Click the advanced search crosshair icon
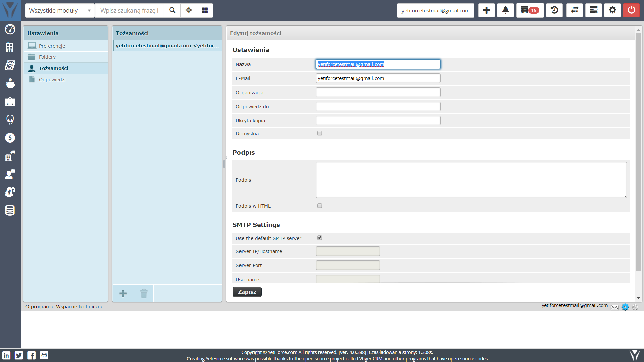Screen dimensions: 644x362 [189, 10]
